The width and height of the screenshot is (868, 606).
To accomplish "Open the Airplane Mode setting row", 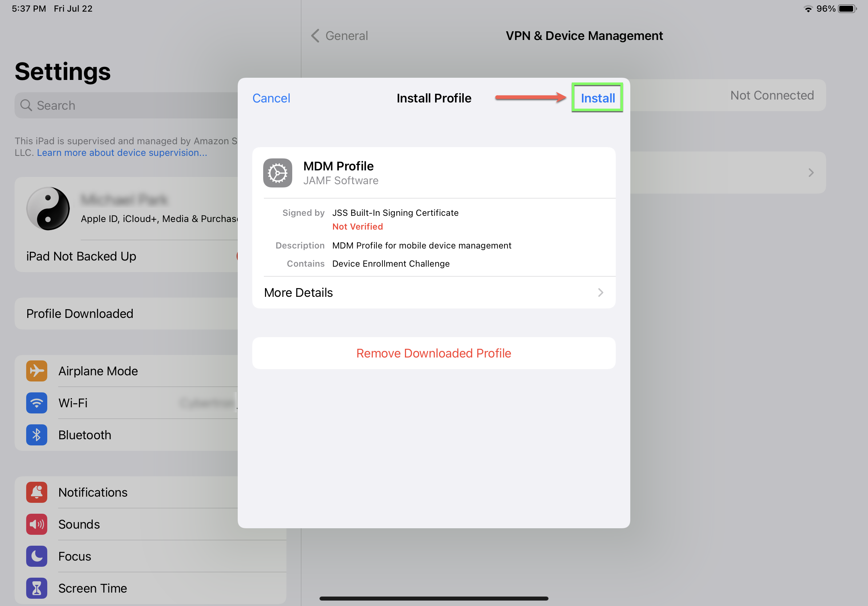I will 126,371.
